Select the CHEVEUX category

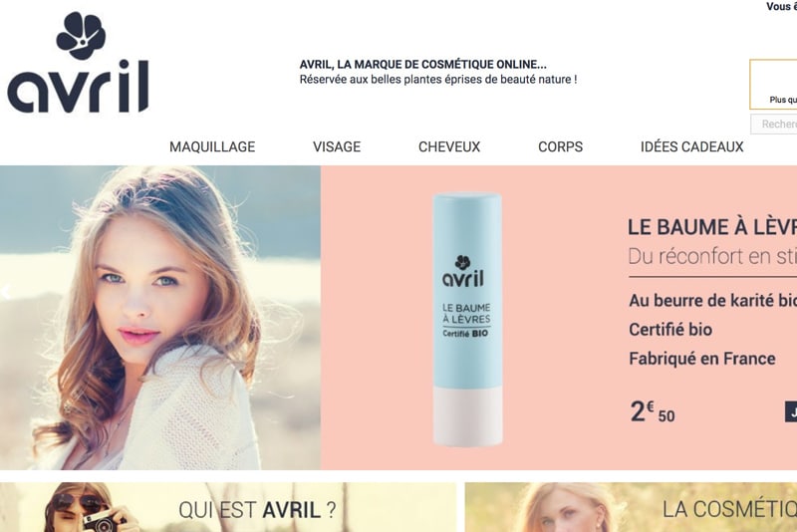pos(449,146)
